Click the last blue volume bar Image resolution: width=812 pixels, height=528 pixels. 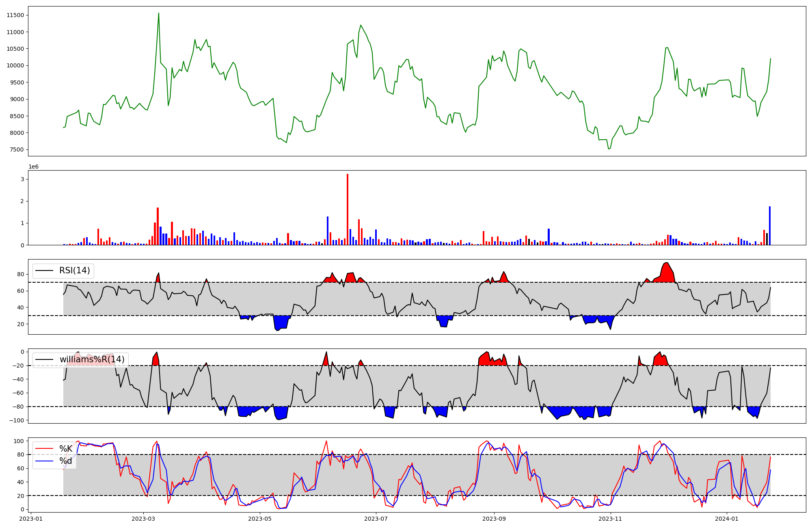pos(770,226)
